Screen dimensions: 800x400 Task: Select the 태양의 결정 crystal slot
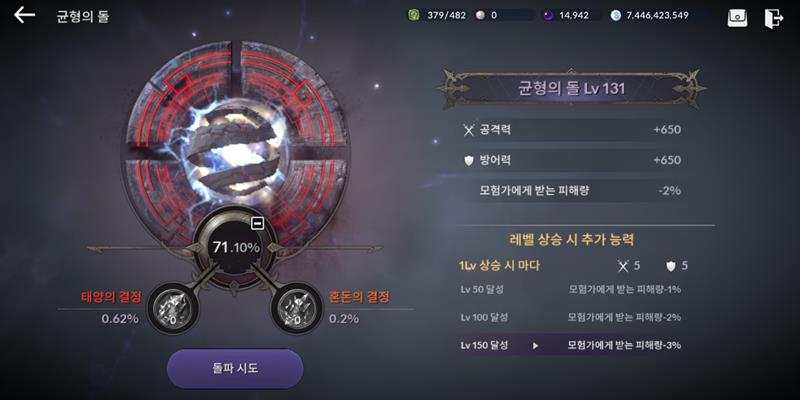coord(173,308)
